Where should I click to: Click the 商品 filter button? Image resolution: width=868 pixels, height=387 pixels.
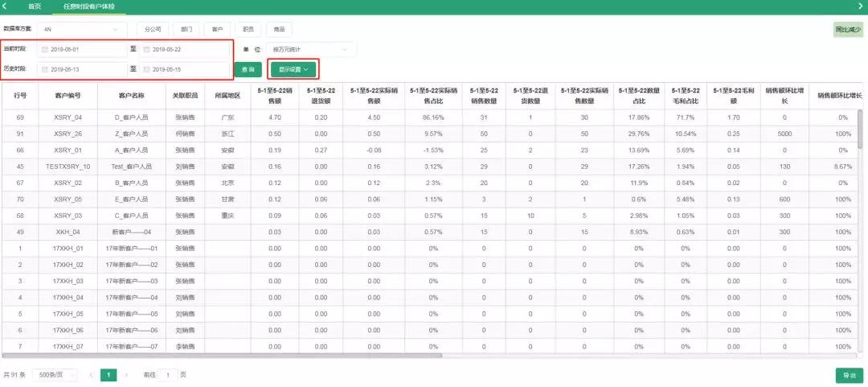click(x=278, y=29)
